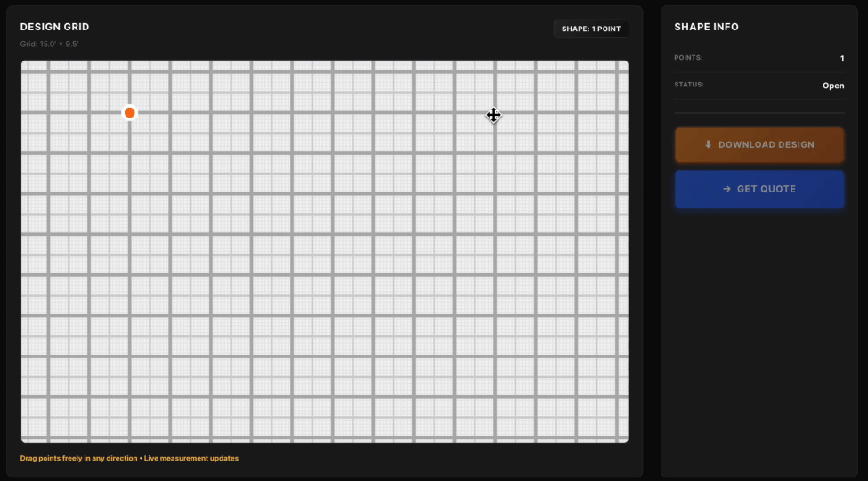The width and height of the screenshot is (868, 481).
Task: Click the Open status value
Action: tap(833, 86)
